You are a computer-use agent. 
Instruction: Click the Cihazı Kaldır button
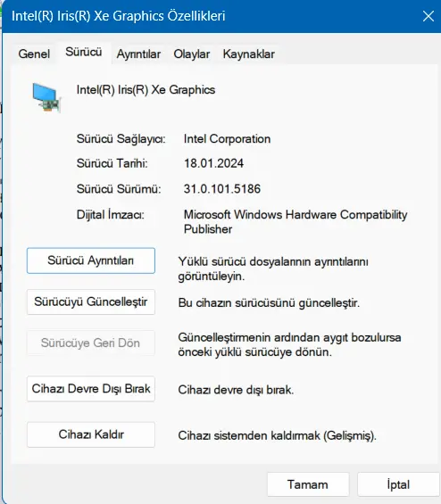pos(91,434)
